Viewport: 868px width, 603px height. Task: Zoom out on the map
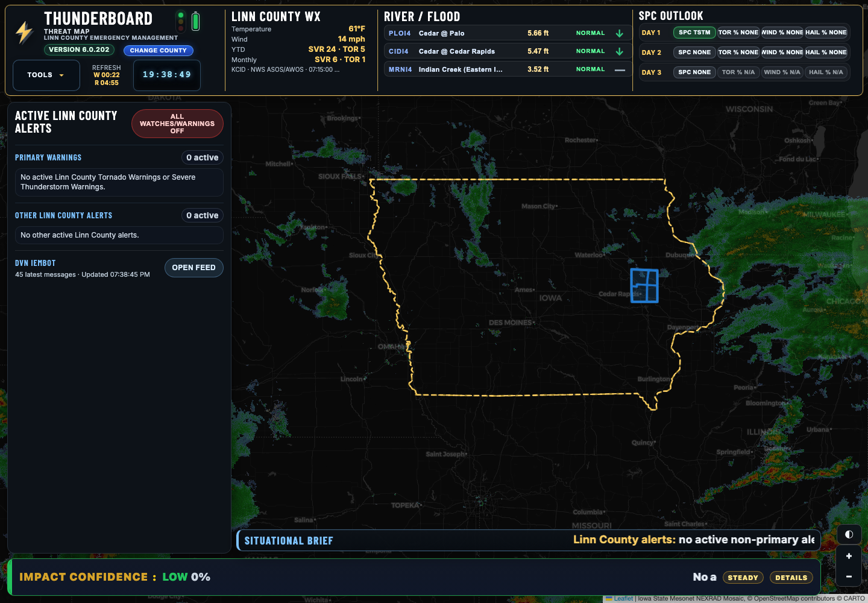pos(849,576)
